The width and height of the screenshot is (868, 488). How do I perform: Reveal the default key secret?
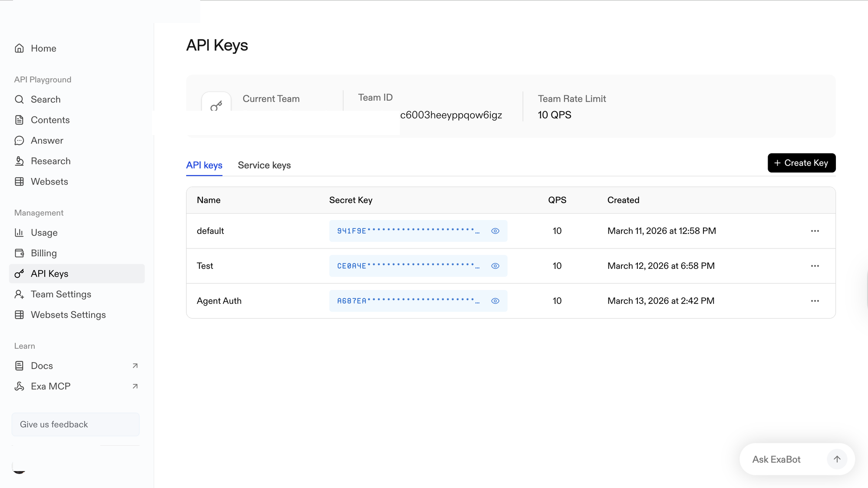[495, 231]
